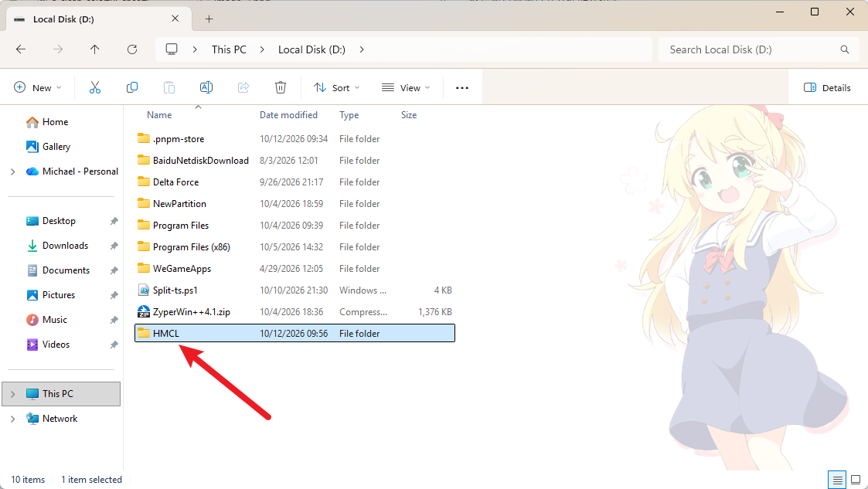Viewport: 868px width, 489px height.
Task: Close the Local Disk (D:) tab
Action: [175, 19]
